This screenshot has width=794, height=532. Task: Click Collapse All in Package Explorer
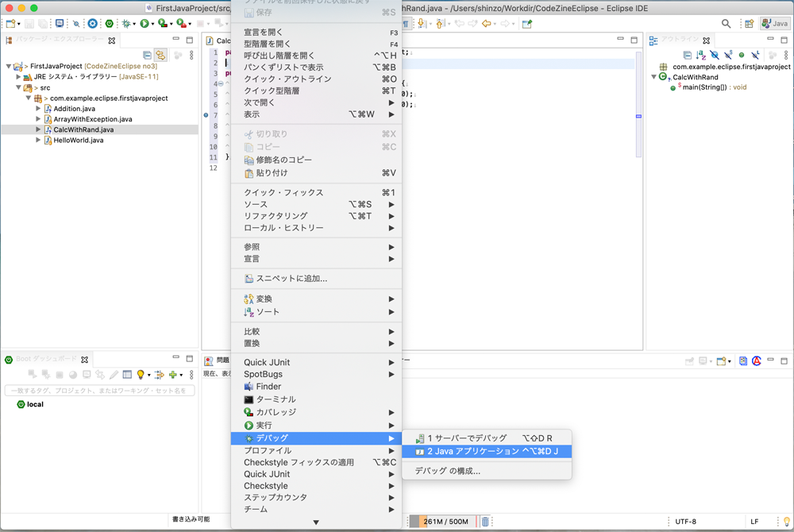148,55
